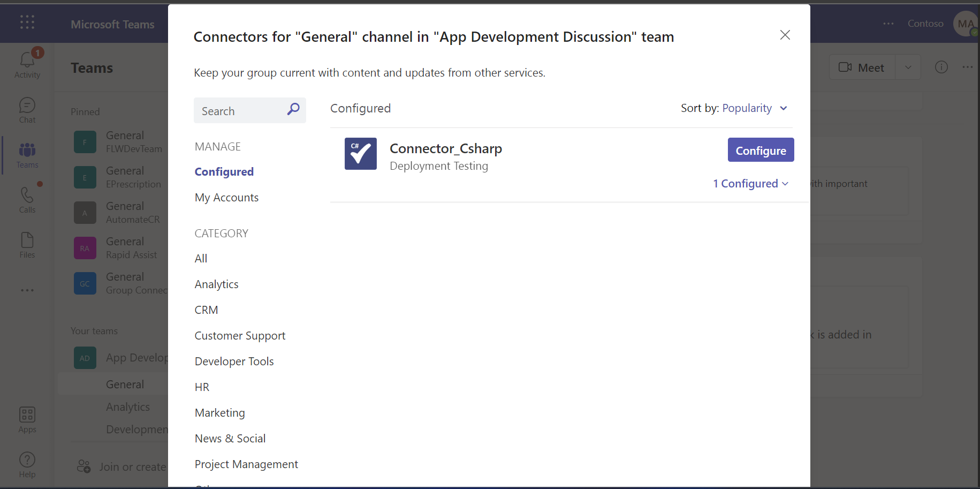Close the Connectors dialog
This screenshot has width=980, height=489.
[x=785, y=35]
